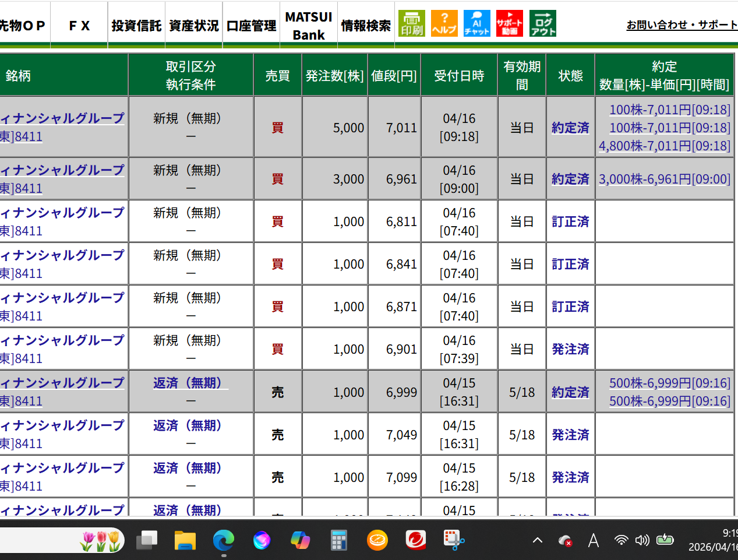The width and height of the screenshot is (738, 560).
Task: Open the red サポート動画 icon
Action: point(510,23)
